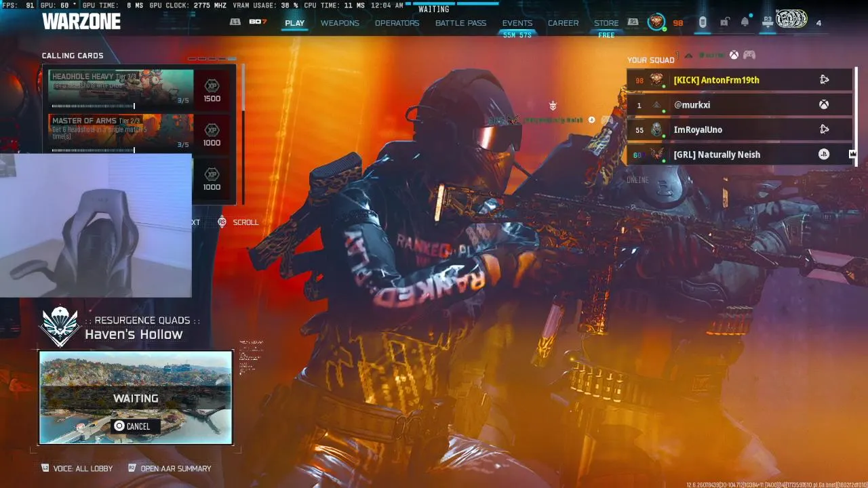Select squad member @murkxi
The height and width of the screenshot is (488, 868).
(x=739, y=105)
